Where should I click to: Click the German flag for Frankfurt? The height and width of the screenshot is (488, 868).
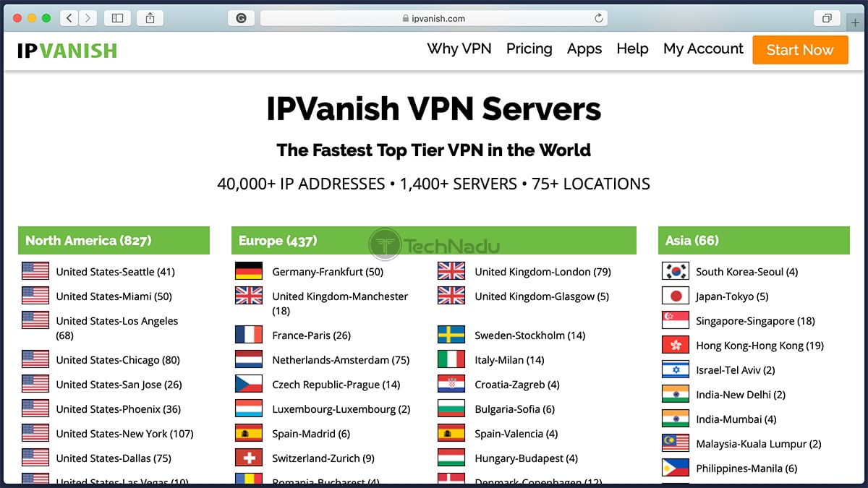[x=249, y=272]
